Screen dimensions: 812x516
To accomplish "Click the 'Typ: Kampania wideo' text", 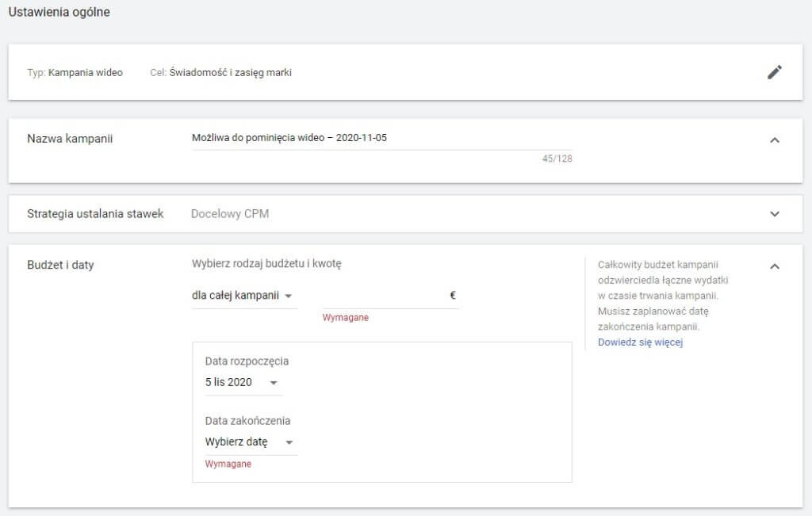I will (75, 73).
